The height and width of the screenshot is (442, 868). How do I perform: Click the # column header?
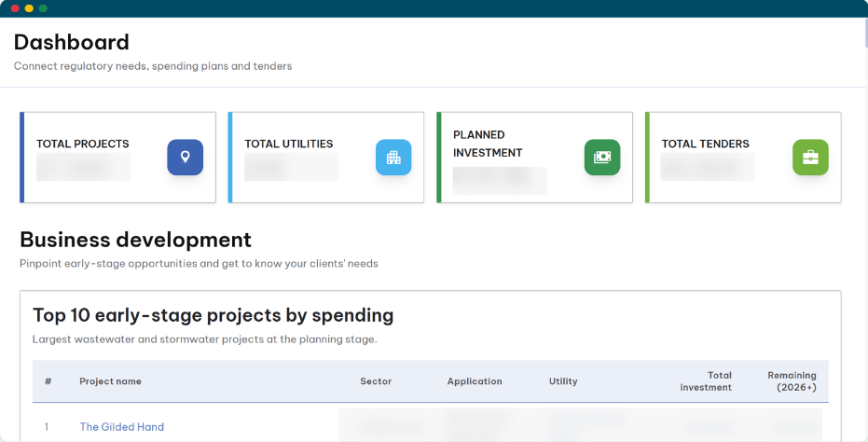click(x=48, y=381)
